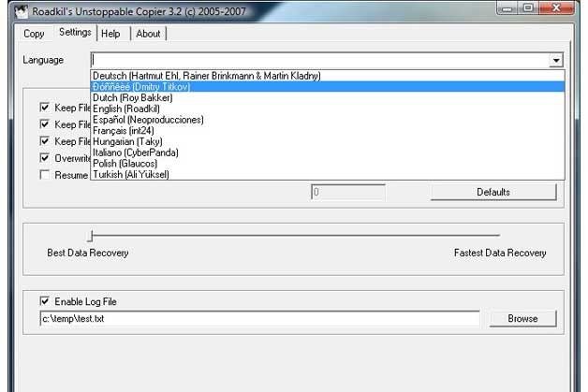This screenshot has width=588, height=392.
Task: Click the Defaults button
Action: [x=493, y=192]
